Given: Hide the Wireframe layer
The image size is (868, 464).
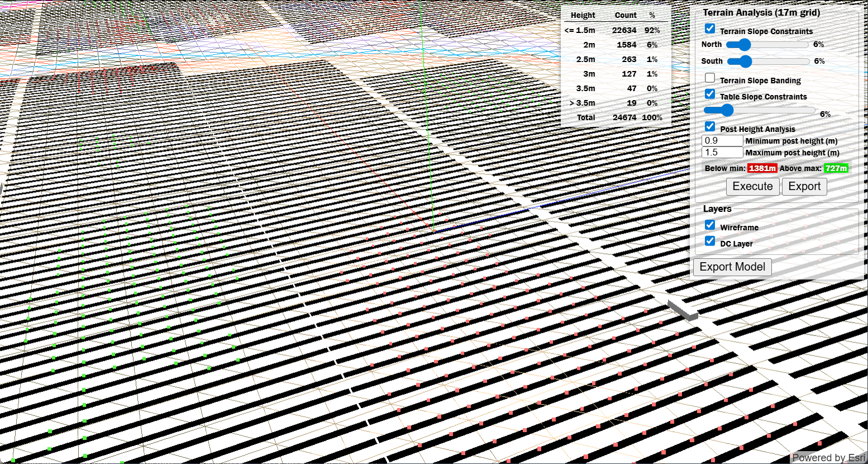Looking at the screenshot, I should tap(710, 225).
